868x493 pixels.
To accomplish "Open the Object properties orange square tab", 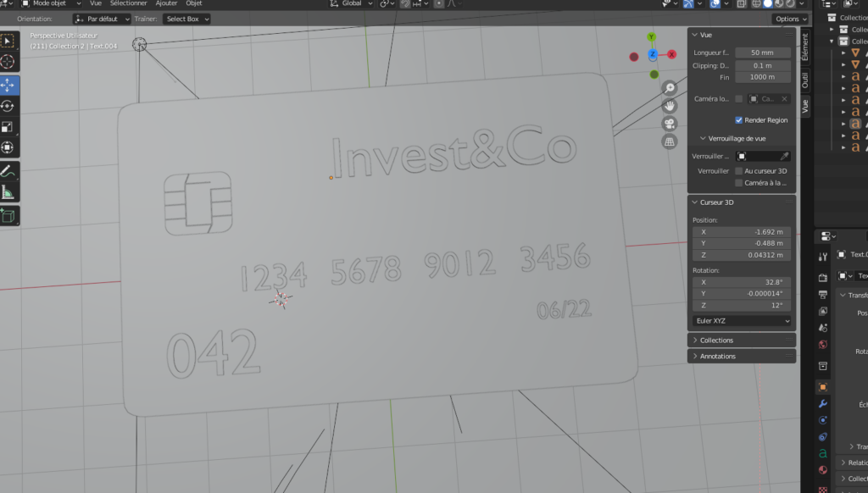I will (x=822, y=387).
